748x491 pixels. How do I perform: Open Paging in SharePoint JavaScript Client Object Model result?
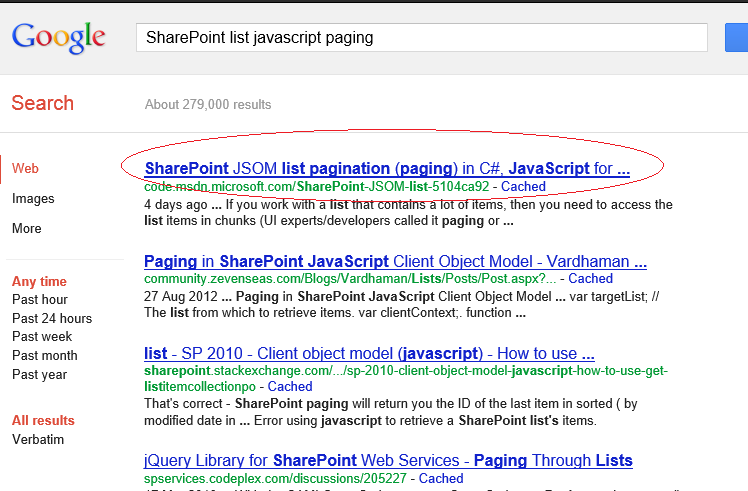click(395, 261)
